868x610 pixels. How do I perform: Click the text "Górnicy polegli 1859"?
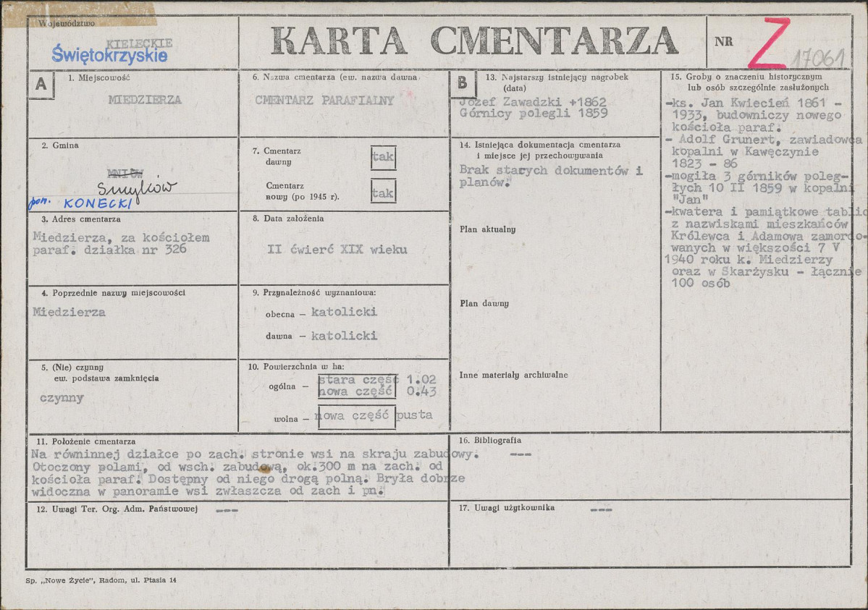(534, 114)
